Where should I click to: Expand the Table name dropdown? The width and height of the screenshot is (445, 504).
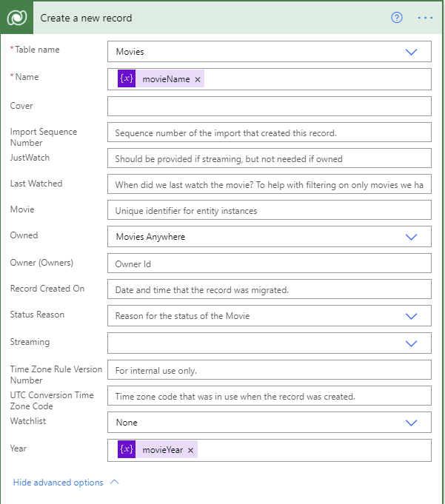[411, 52]
